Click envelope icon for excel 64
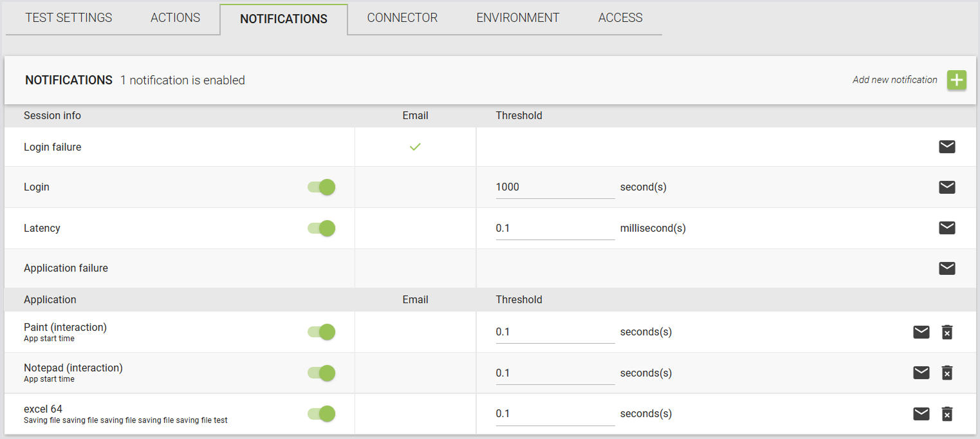Screen dimensions: 980x439 click(x=921, y=413)
